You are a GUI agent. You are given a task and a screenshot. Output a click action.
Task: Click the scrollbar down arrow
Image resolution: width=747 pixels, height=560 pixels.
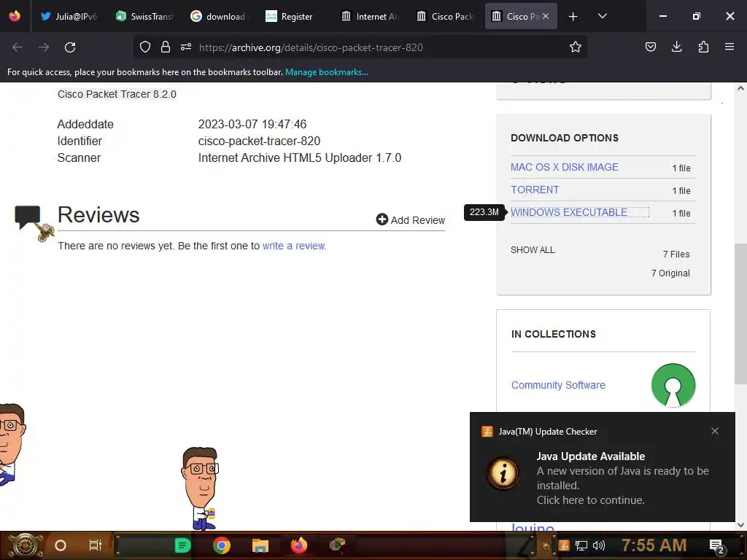coord(740,525)
